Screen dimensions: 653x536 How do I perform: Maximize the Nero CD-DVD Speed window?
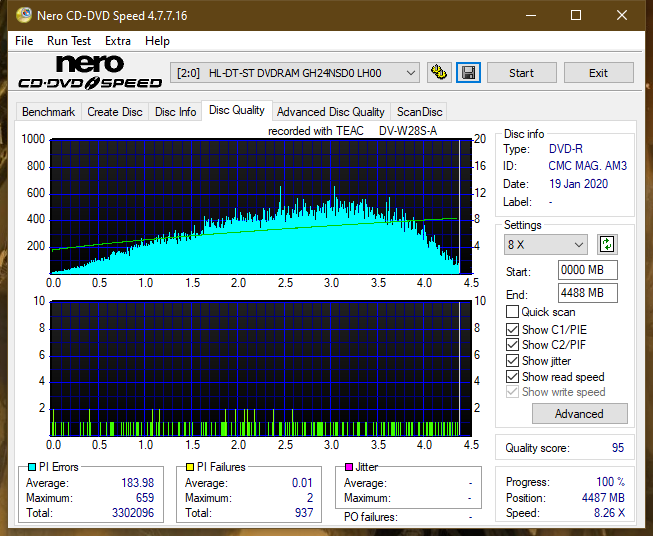576,15
